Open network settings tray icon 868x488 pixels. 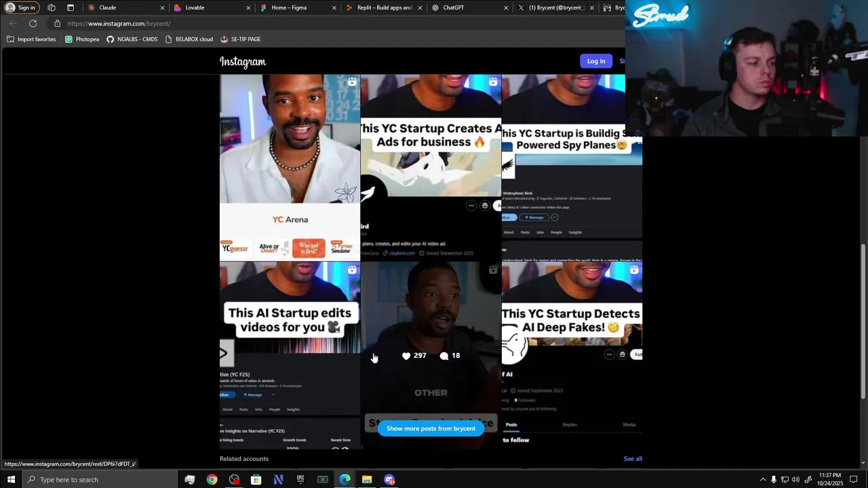tap(785, 480)
